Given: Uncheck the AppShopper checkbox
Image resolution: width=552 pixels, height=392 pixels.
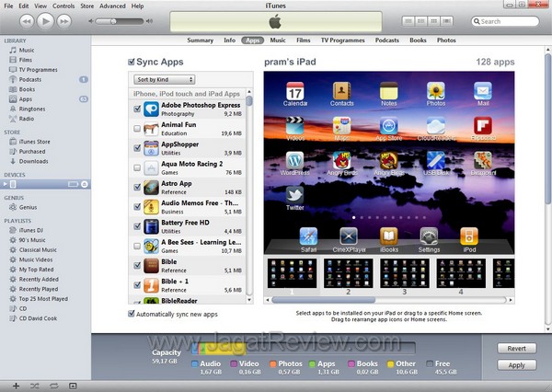Looking at the screenshot, I should 137,148.
